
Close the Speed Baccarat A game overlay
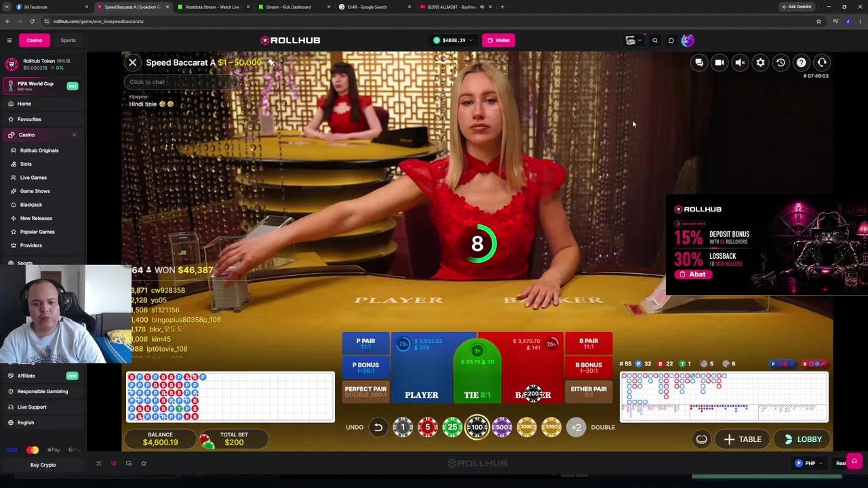coord(133,62)
